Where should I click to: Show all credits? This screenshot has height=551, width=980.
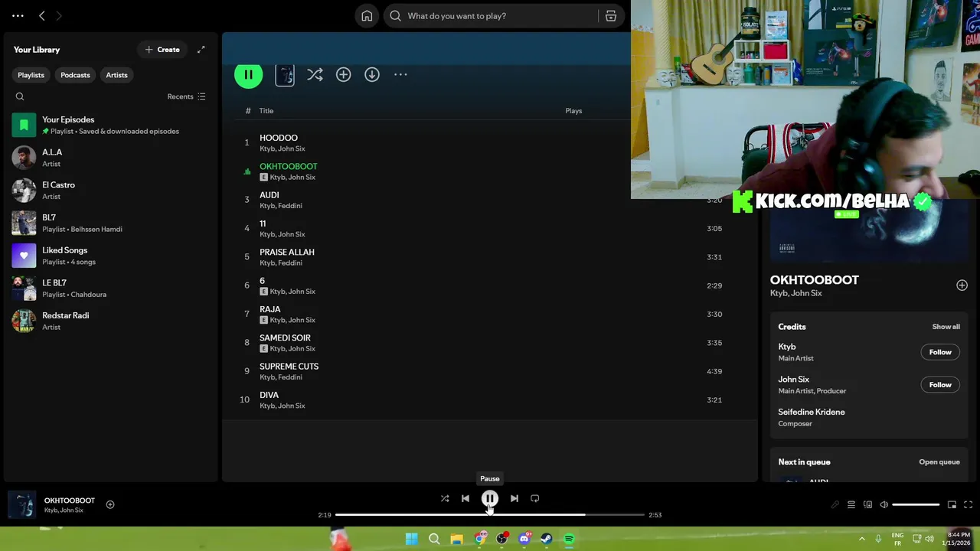coord(946,327)
